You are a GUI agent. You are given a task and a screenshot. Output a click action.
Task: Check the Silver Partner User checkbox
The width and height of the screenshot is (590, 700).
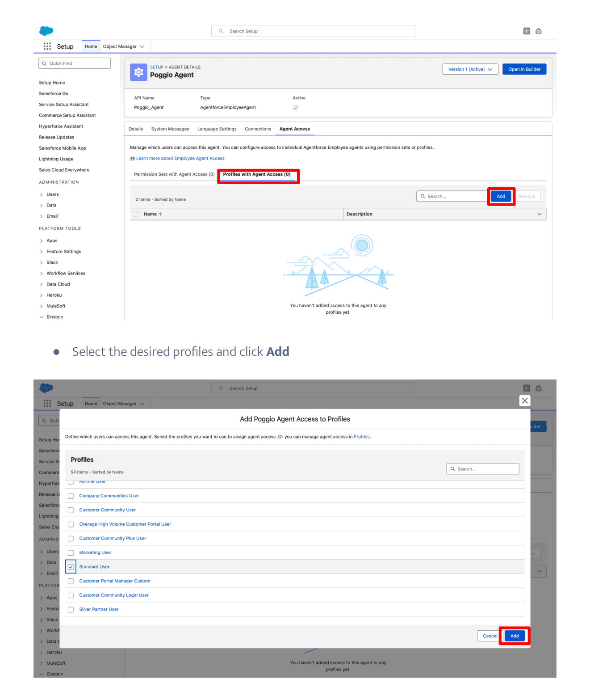(71, 610)
